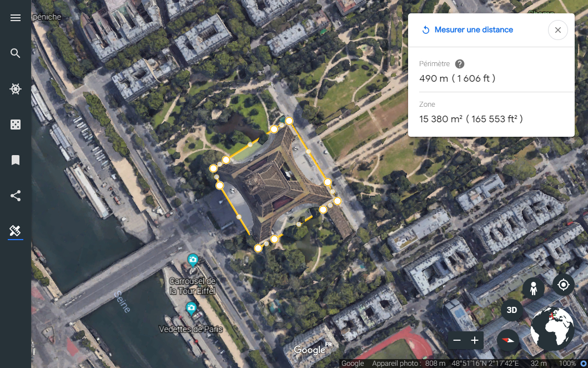Open the Périmètre help question mark
588x368 pixels.
(459, 63)
